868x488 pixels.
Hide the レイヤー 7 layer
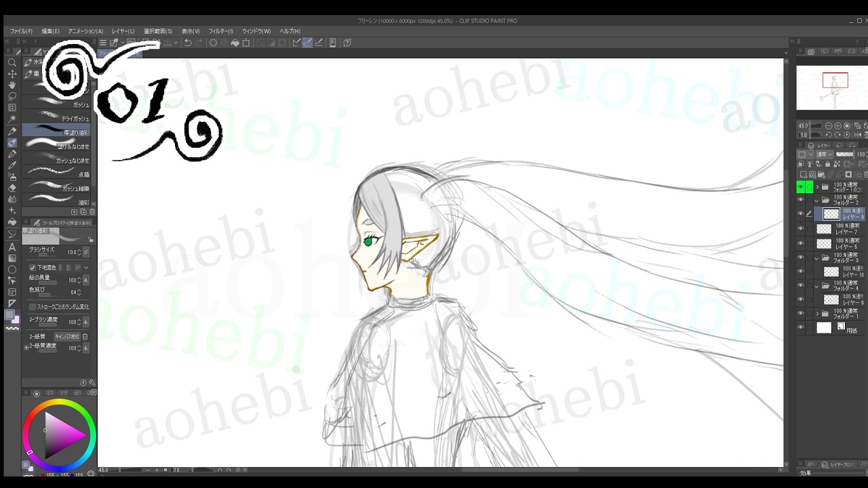pyautogui.click(x=801, y=229)
